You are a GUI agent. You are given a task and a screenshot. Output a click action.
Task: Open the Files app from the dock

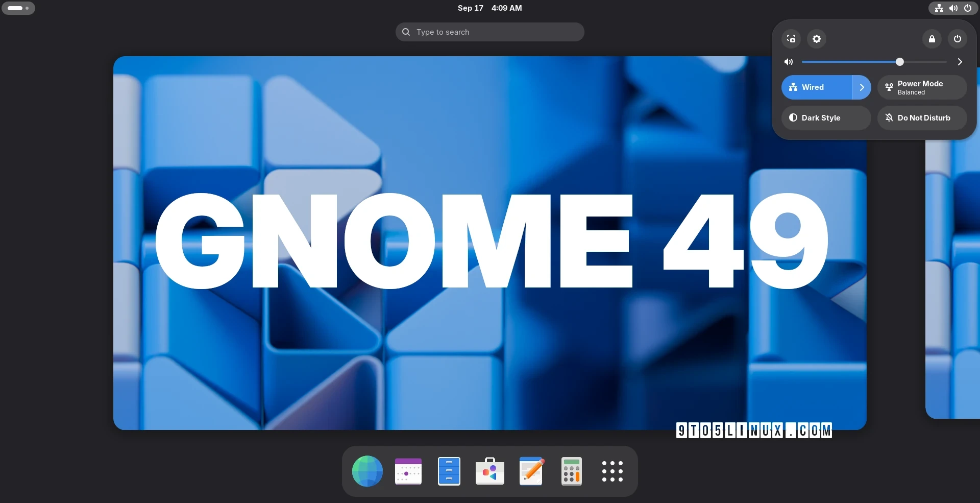(449, 471)
